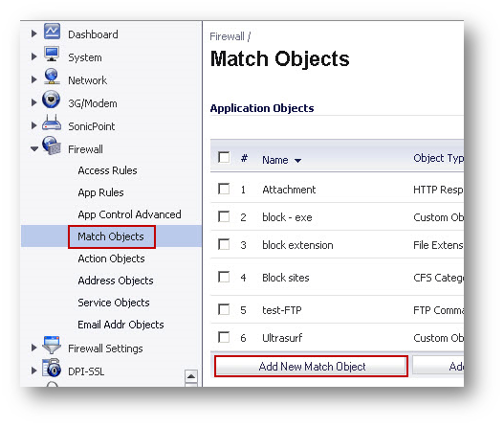Click the Firewall Settings funnel icon

(52, 345)
